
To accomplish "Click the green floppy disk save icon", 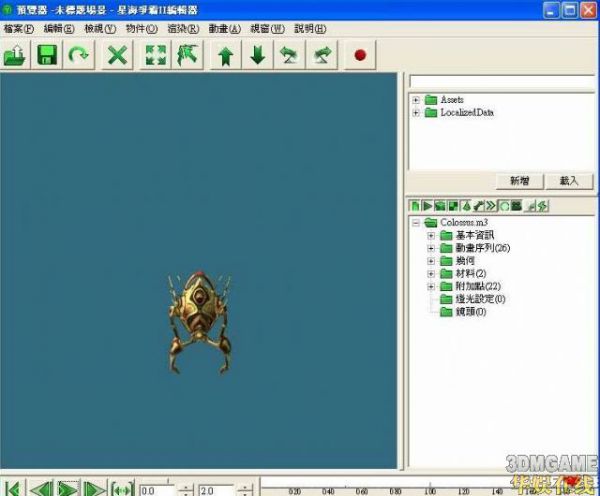I will click(x=47, y=55).
